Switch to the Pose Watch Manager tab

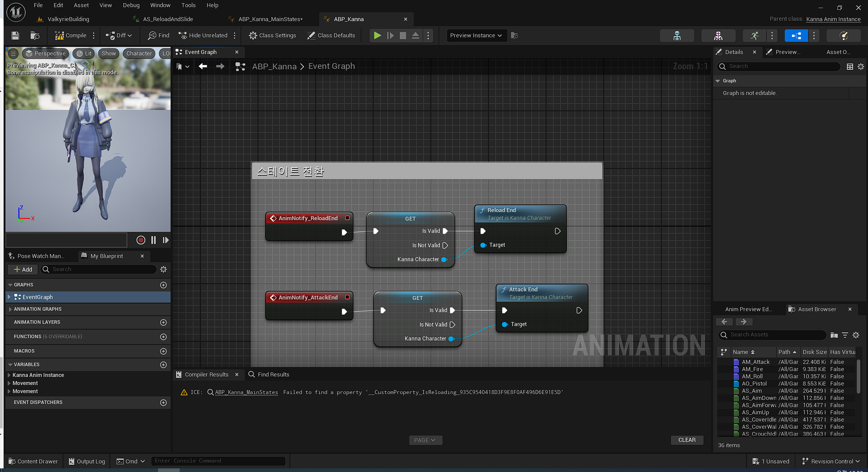38,256
